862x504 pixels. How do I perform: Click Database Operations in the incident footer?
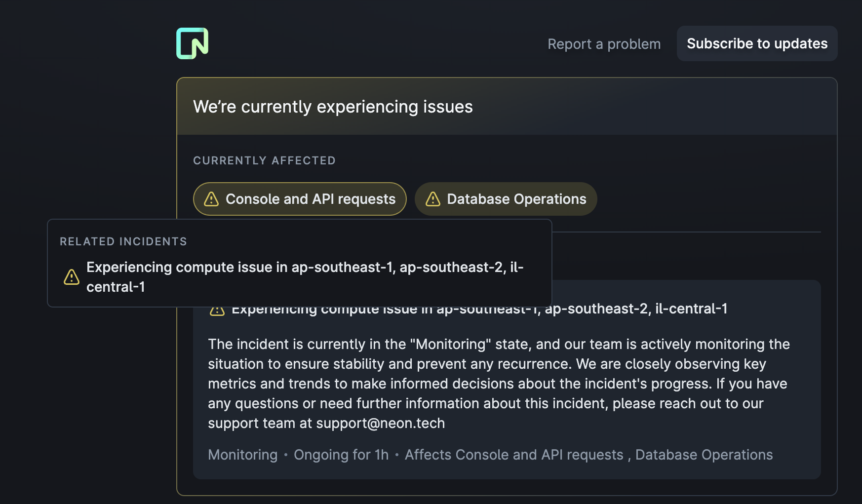(704, 455)
